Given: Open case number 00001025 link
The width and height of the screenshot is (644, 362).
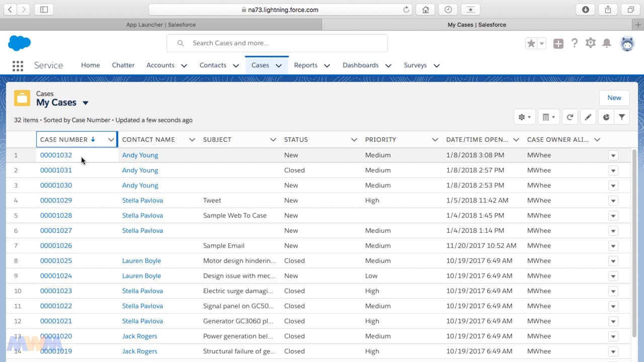Looking at the screenshot, I should (x=56, y=261).
